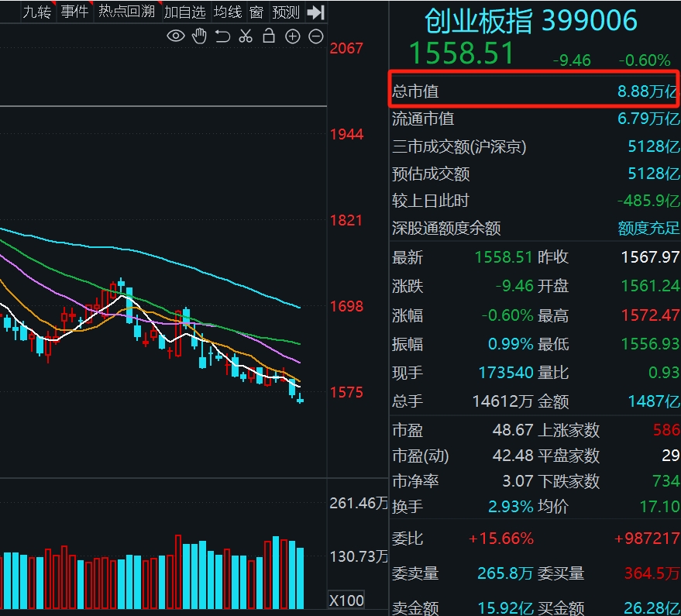The width and height of the screenshot is (681, 616).
Task: Toggle the eye visibility icon above chart
Action: [176, 36]
